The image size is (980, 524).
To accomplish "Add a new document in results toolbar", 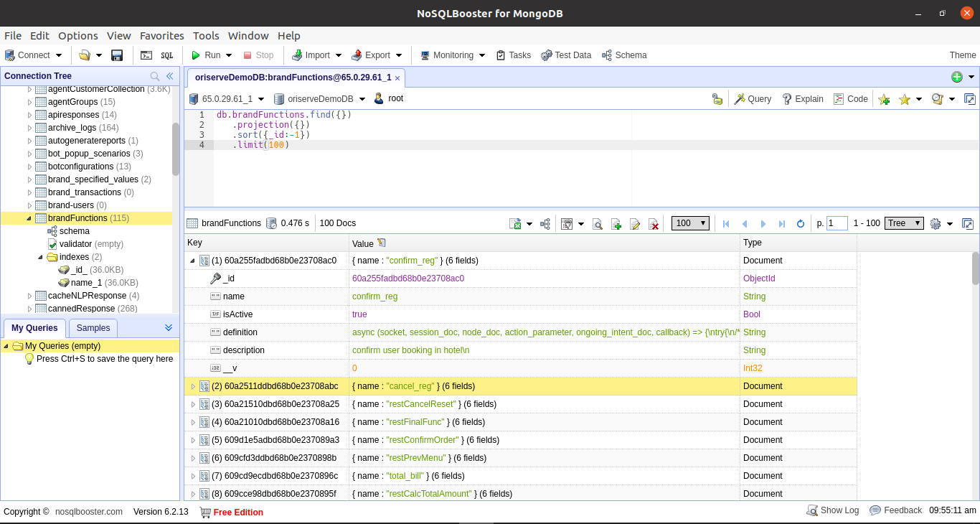I will tap(616, 224).
